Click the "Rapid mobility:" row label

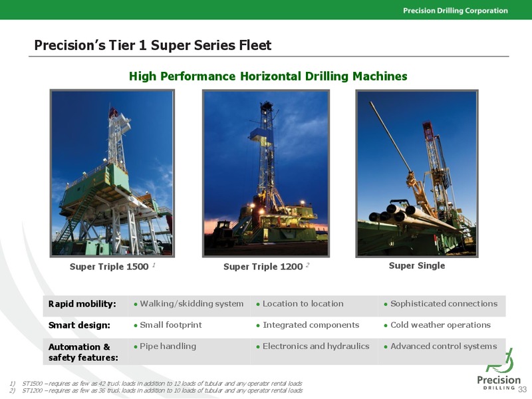point(82,304)
